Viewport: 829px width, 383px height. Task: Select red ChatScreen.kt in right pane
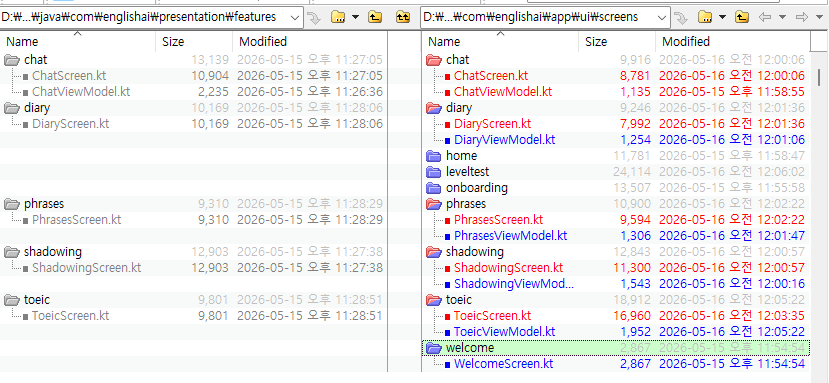coord(491,76)
